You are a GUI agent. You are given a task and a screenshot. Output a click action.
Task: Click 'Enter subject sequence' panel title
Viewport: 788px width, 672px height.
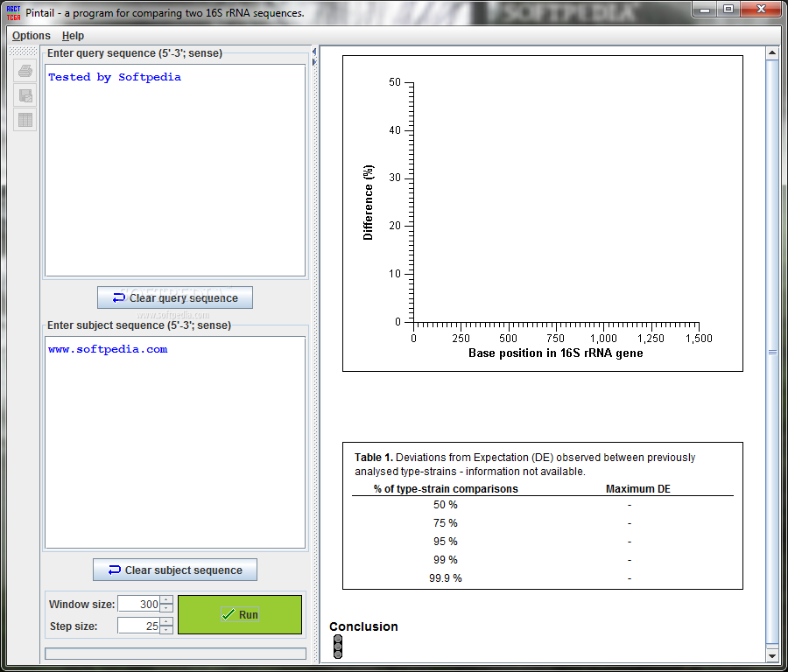pos(138,325)
